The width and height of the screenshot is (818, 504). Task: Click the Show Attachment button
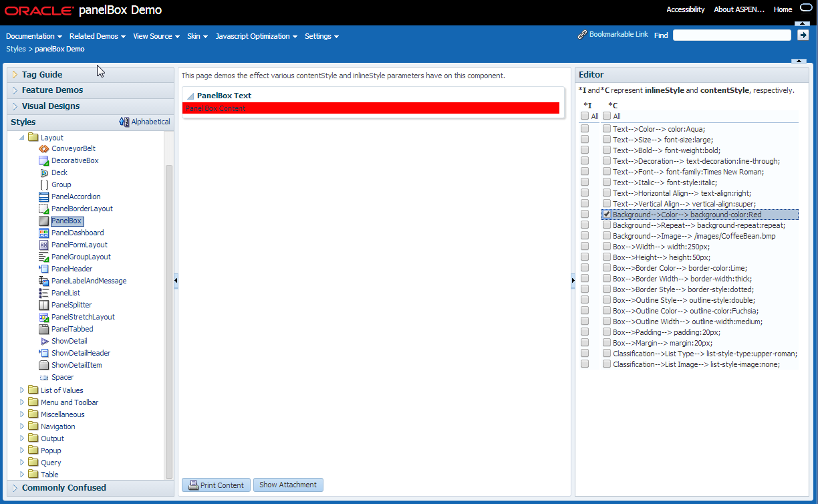click(288, 485)
